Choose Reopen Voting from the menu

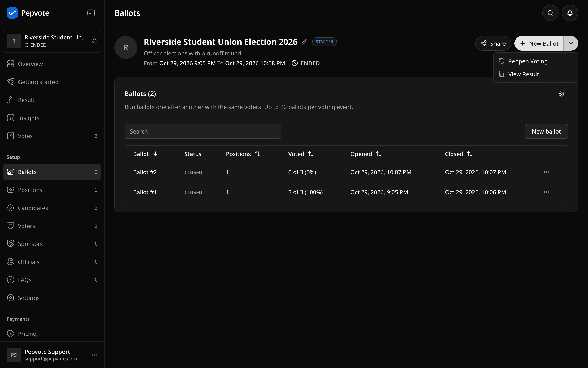click(536, 61)
